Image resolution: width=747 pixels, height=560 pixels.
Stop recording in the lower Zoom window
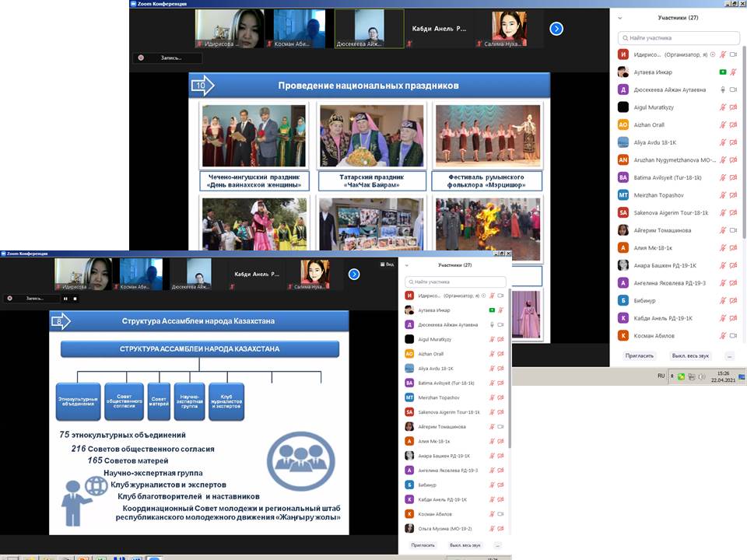coord(75,299)
